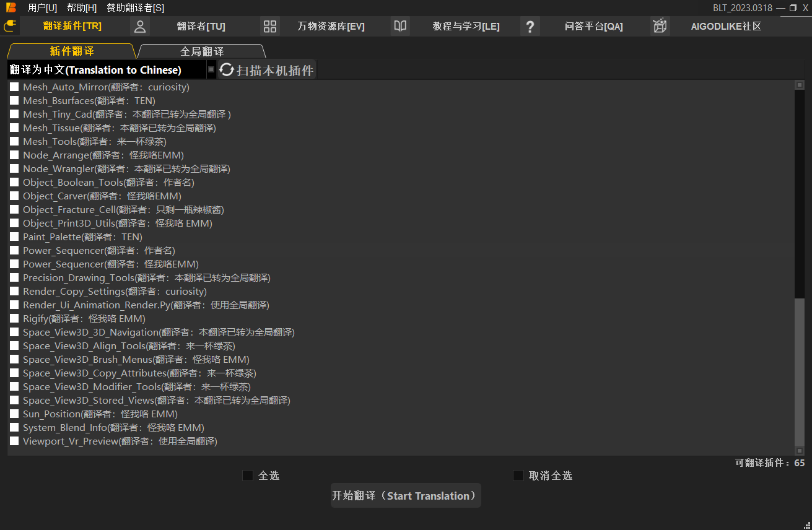Click Space_View3D_Stored_Views row text

[x=157, y=400]
